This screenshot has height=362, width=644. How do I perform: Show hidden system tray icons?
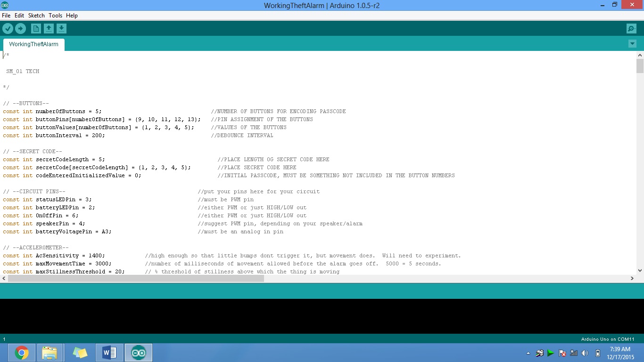pos(528,353)
